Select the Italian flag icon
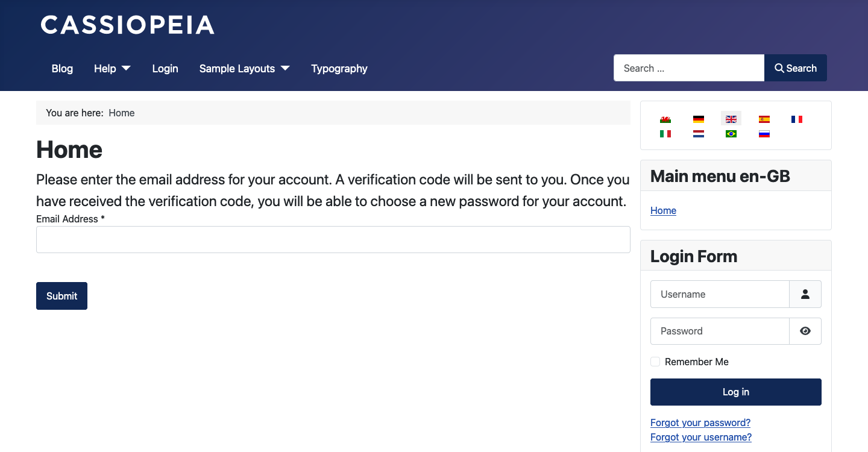Viewport: 868px width, 452px height. (665, 133)
